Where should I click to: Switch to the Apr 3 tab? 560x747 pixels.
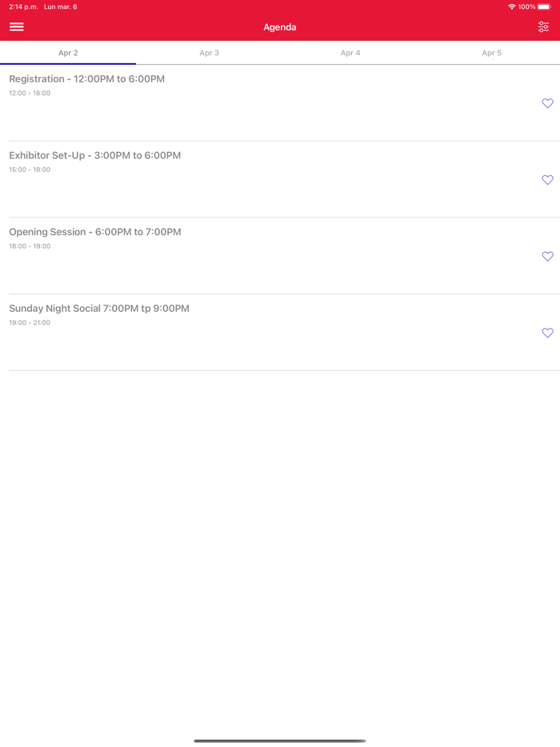[210, 53]
